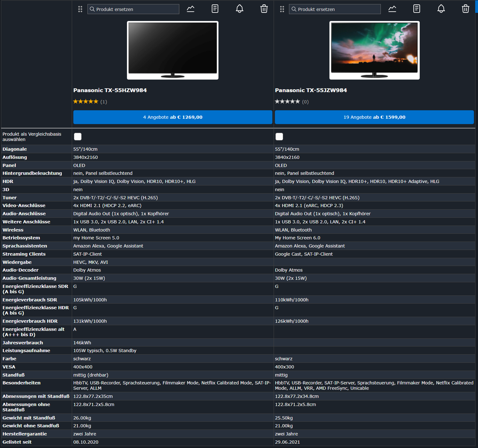The height and width of the screenshot is (448, 478).
Task: Click the Energieverbrauch SDR row label
Action: click(30, 300)
